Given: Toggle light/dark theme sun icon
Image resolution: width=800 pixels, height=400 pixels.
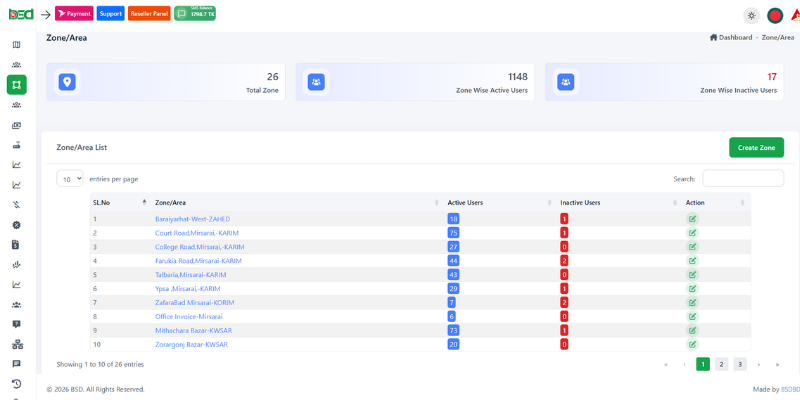Looking at the screenshot, I should click(x=751, y=15).
